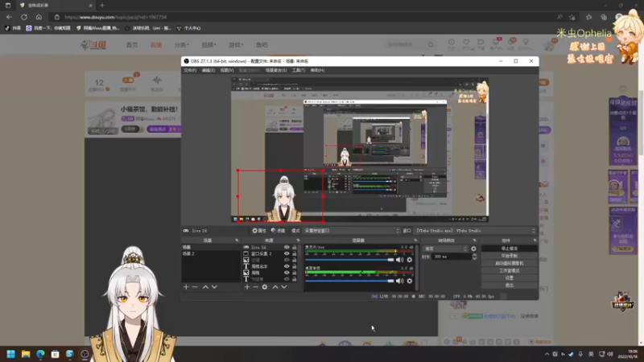
Task: Pop out scene transitions dock icon
Action: [x=474, y=241]
